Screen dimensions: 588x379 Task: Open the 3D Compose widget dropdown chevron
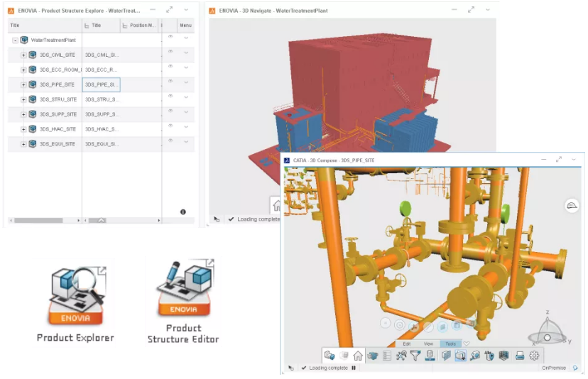coord(573,160)
